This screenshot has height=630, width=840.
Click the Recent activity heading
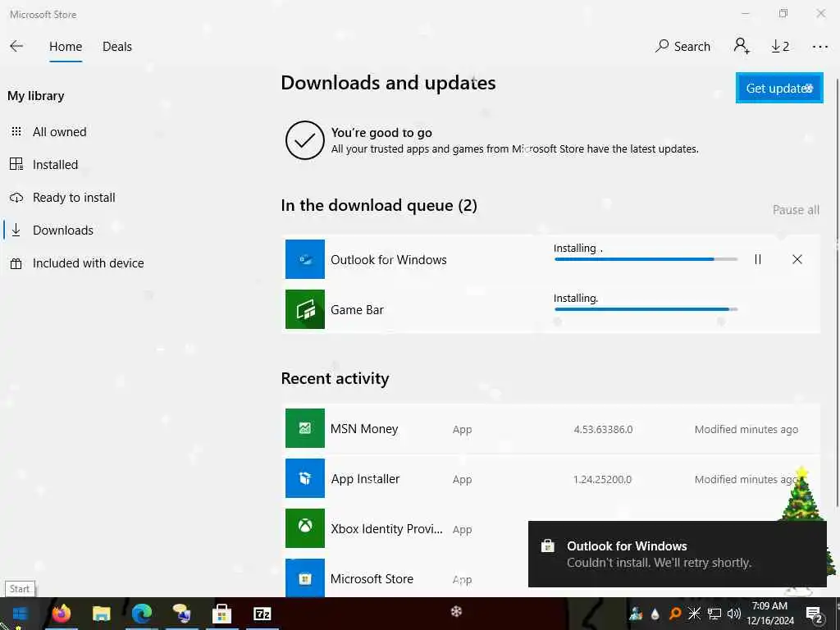pos(335,378)
